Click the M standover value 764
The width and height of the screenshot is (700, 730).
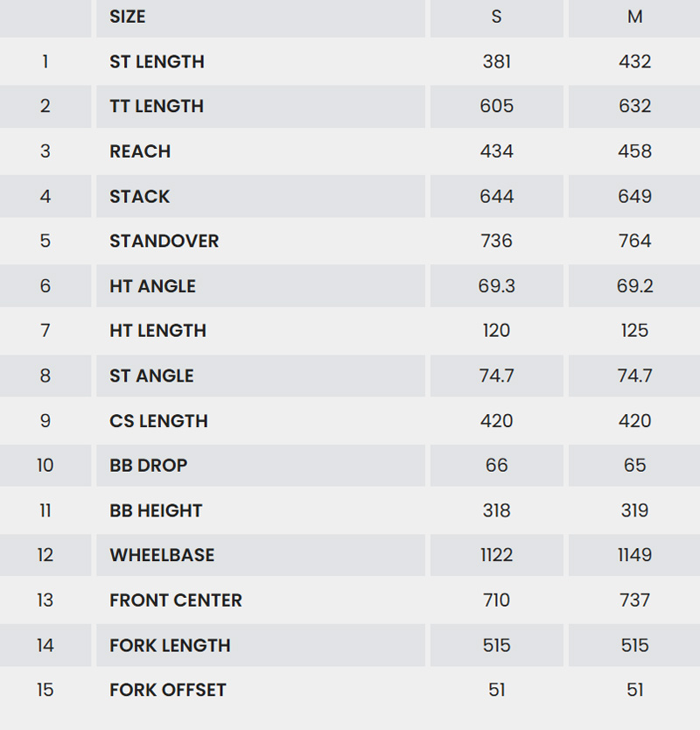[x=634, y=242]
